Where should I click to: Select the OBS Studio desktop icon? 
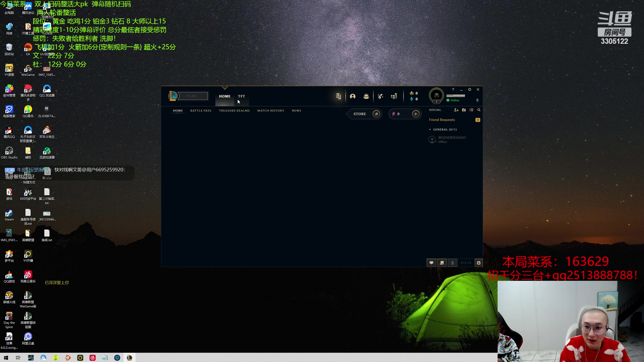pos(9,153)
